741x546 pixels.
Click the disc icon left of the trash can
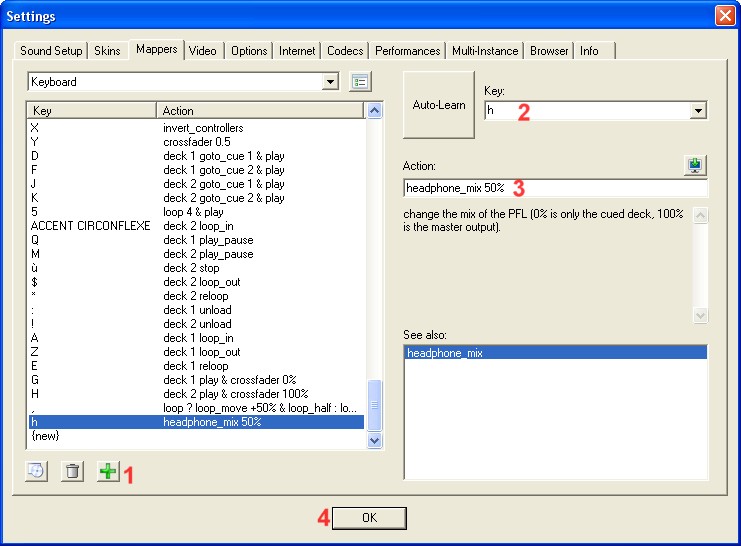(x=37, y=472)
